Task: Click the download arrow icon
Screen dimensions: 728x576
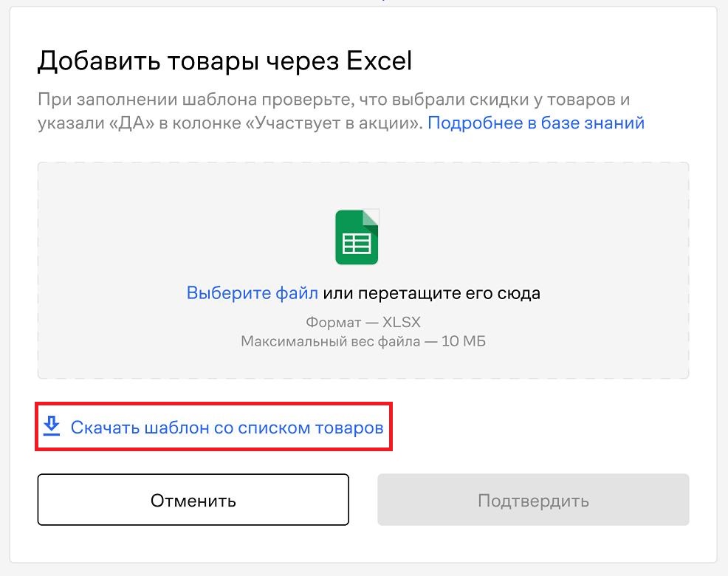Action: tap(51, 426)
